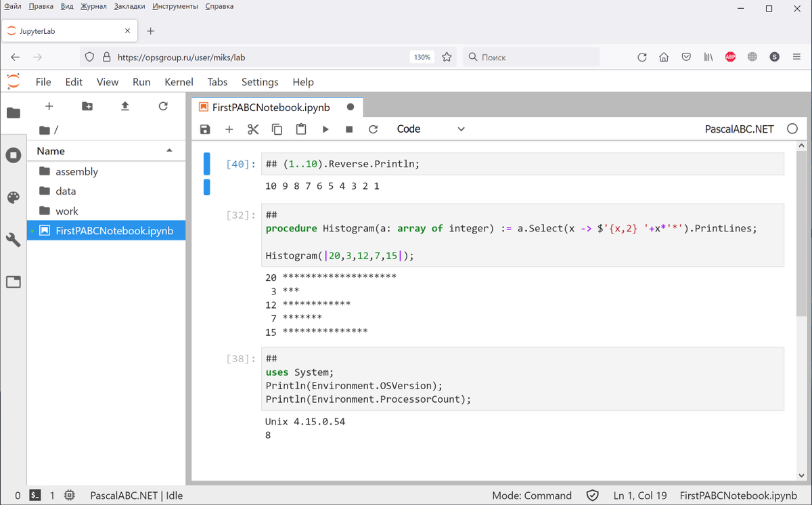Open the Firefox Закладки menu

(x=129, y=6)
